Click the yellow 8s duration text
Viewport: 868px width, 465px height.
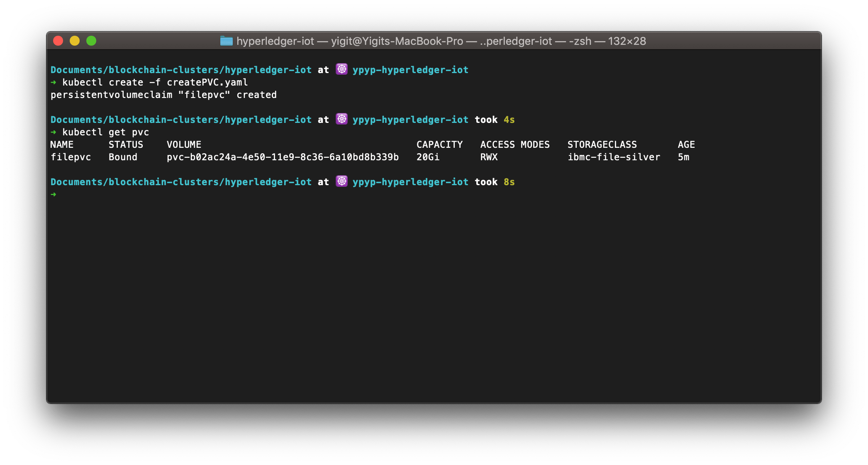pyautogui.click(x=509, y=182)
